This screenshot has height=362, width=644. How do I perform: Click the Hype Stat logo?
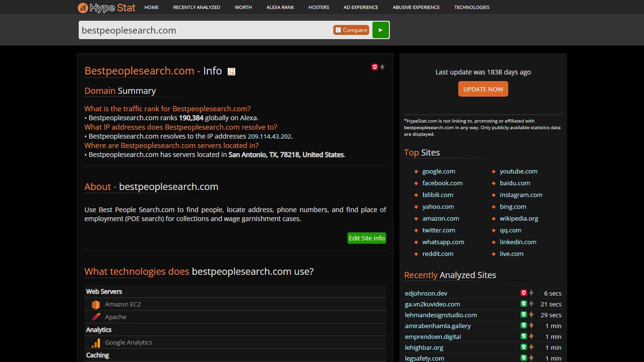click(107, 8)
